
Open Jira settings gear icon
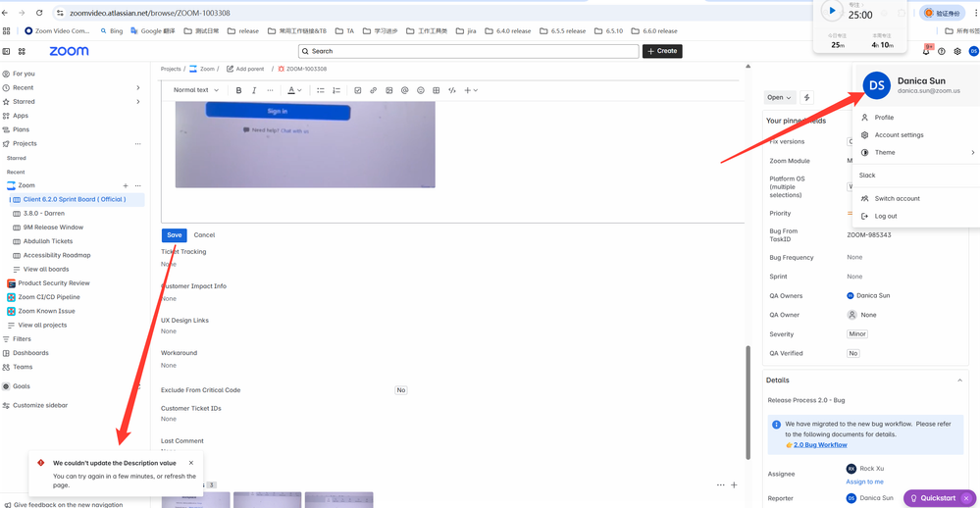point(957,51)
